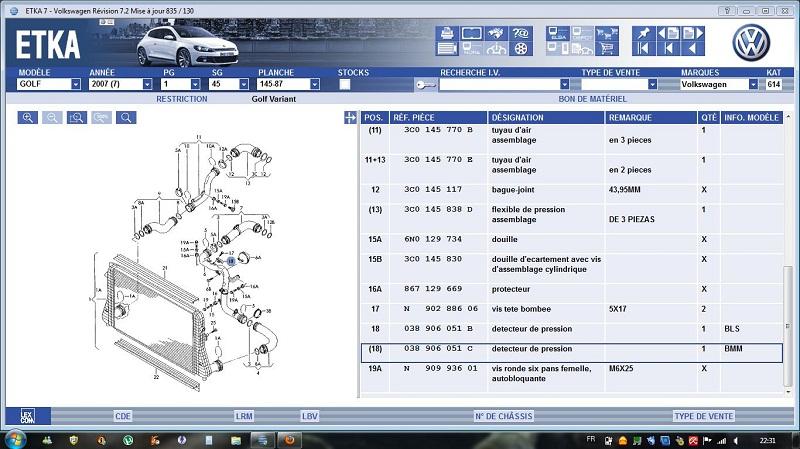This screenshot has height=449, width=800.
Task: Expand the RECHERCHE I.V. dropdown
Action: (564, 84)
